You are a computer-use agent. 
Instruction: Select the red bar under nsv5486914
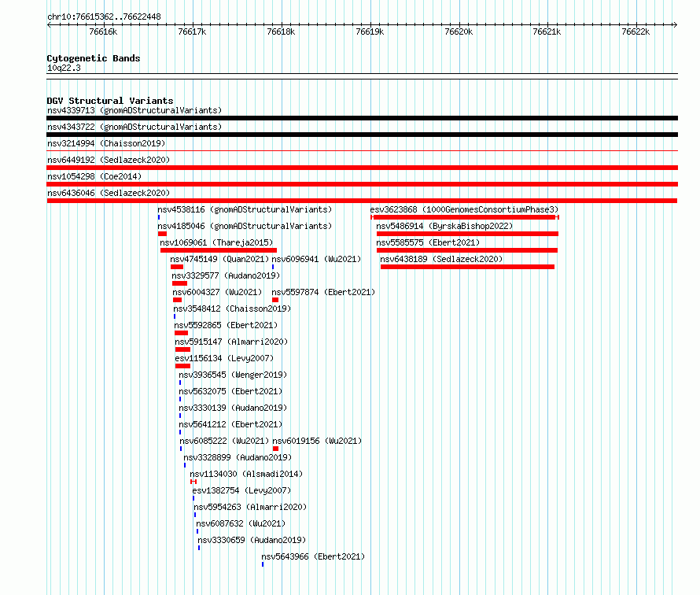(467, 234)
